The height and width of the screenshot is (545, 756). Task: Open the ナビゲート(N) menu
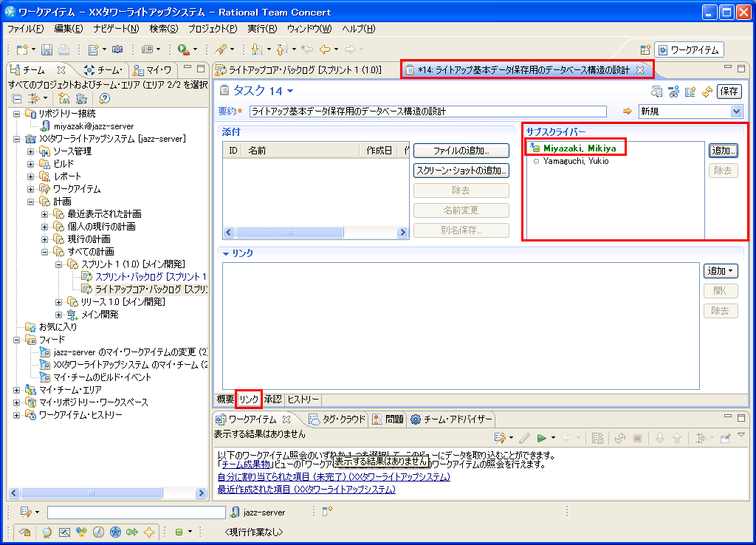point(116,29)
